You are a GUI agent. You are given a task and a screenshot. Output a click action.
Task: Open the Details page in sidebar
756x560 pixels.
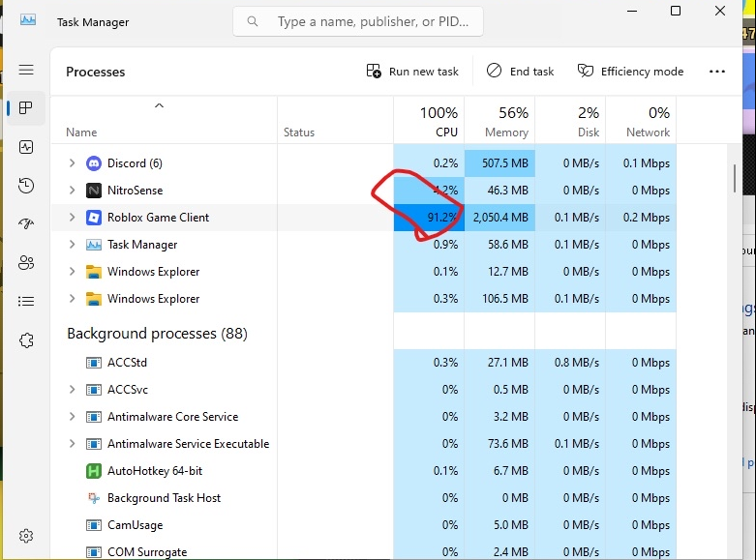[26, 302]
